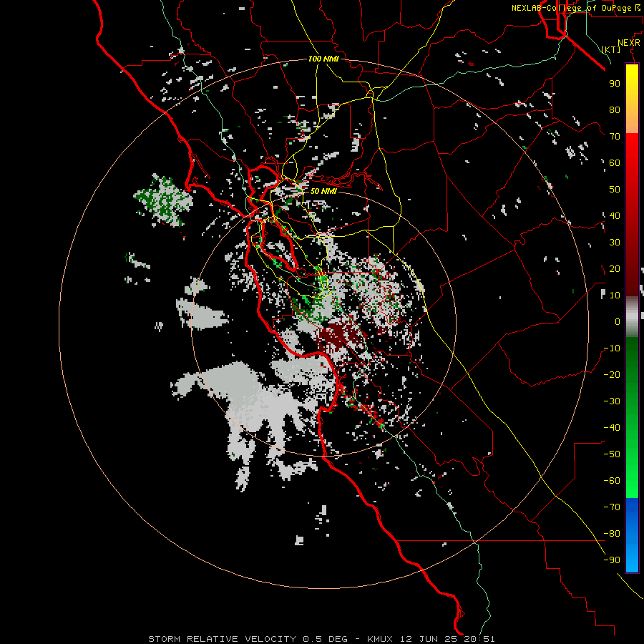This screenshot has width=644, height=644.
Task: Click the positive 40 knot scale label
Action: 615,215
